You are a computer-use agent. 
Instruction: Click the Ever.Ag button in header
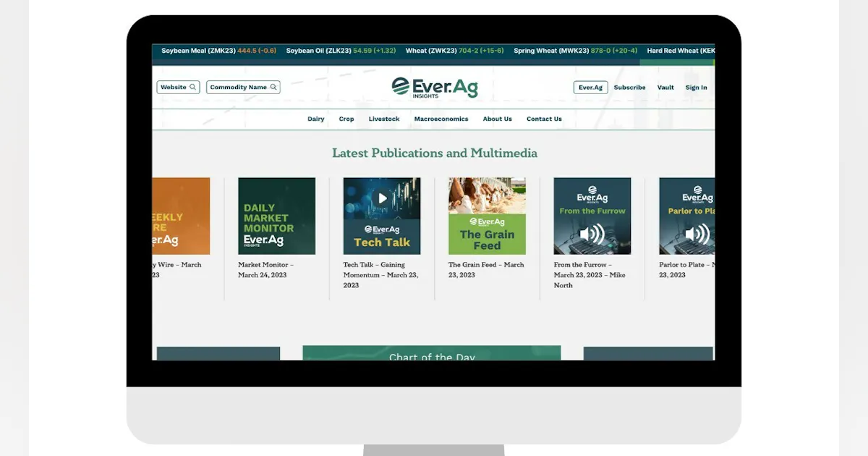click(591, 87)
